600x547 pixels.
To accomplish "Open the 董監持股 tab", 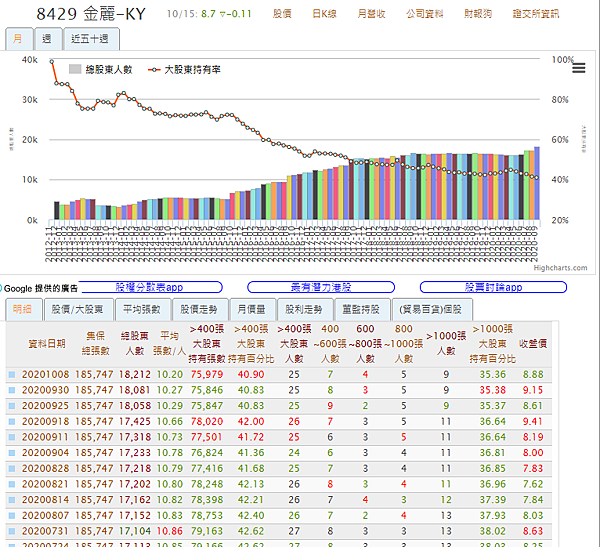I will click(x=362, y=309).
